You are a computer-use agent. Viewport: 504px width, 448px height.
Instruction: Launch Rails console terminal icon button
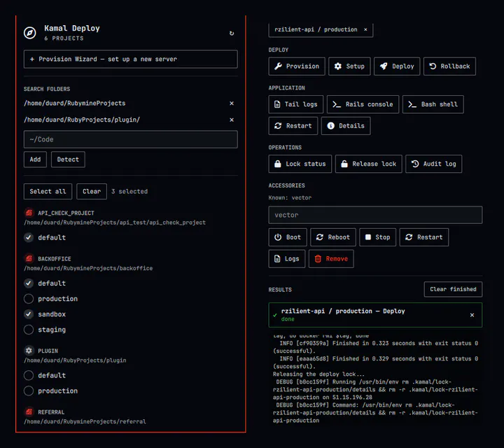click(x=363, y=104)
